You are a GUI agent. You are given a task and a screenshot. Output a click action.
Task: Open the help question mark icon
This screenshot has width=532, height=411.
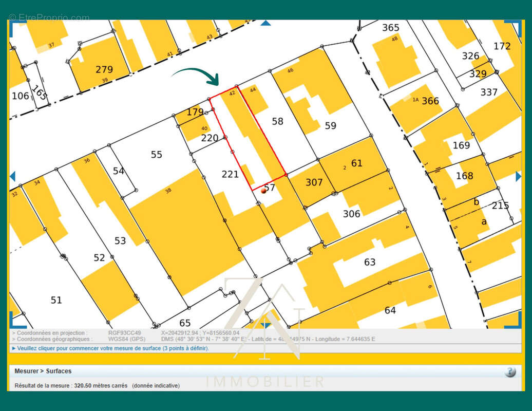tap(509, 372)
